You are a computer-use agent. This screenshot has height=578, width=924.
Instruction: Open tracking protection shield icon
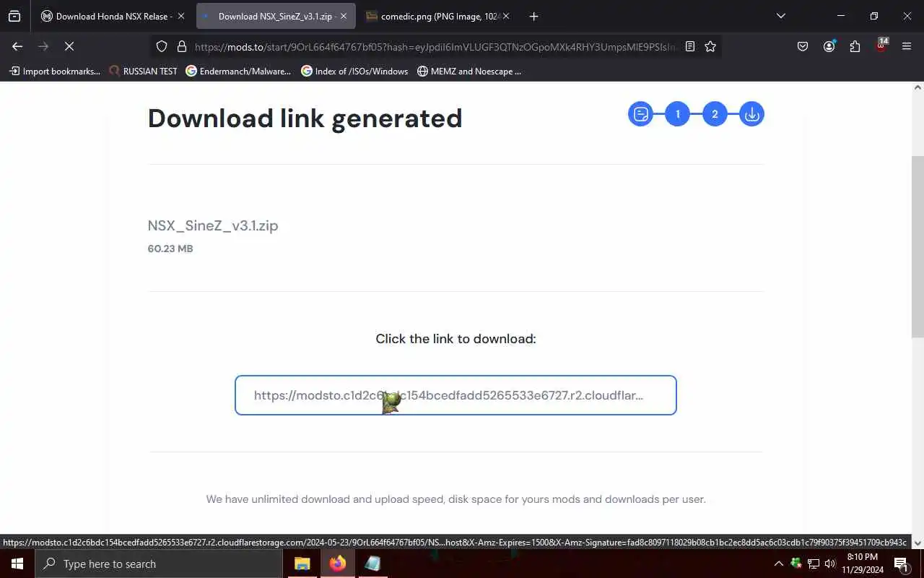[x=162, y=46]
